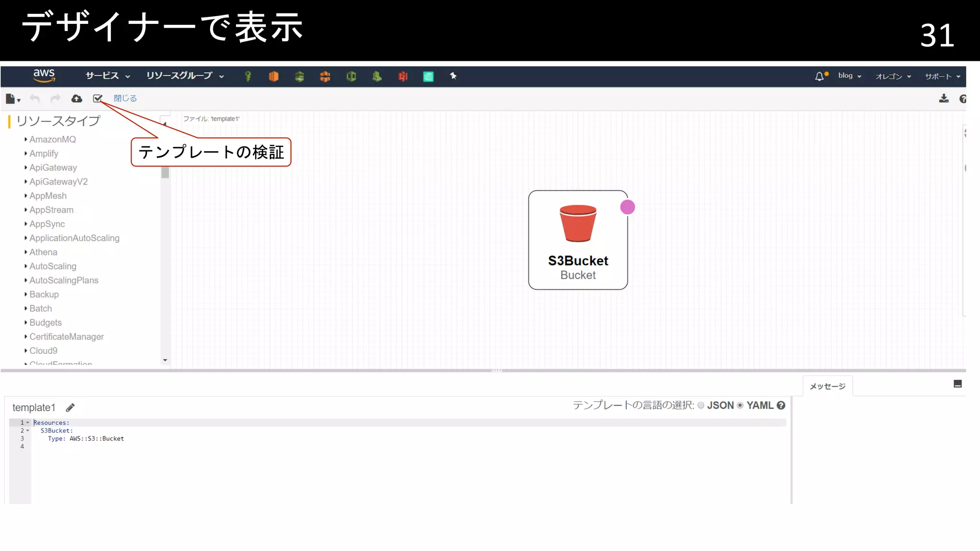The height and width of the screenshot is (551, 980).
Task: Open the green boot-shaped service shortcut
Action: pos(377,77)
